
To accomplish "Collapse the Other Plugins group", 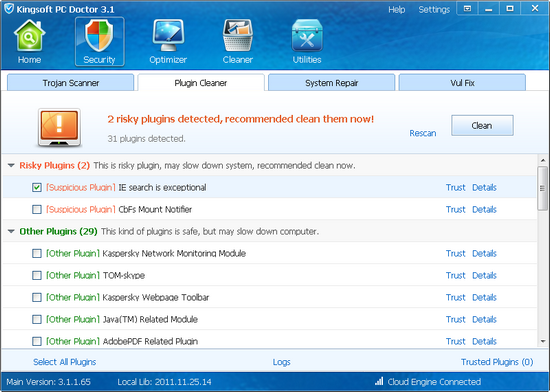I will 11,231.
